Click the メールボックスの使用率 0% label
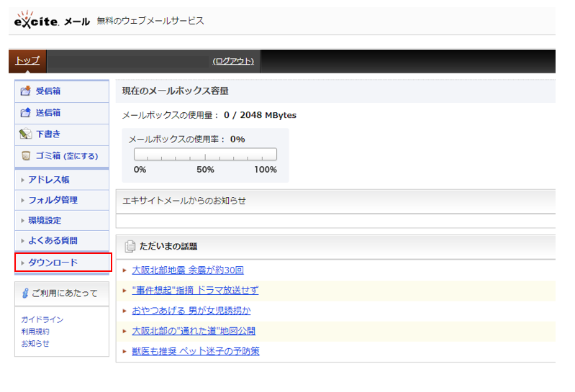Image resolution: width=575 pixels, height=392 pixels. 186,140
